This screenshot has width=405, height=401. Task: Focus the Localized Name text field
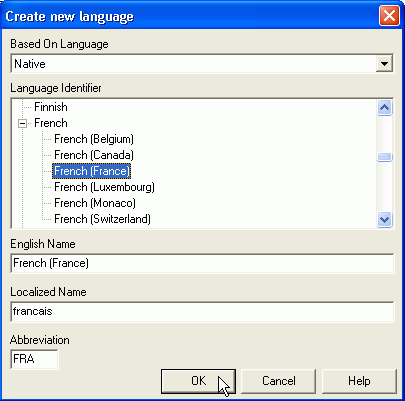pos(202,311)
